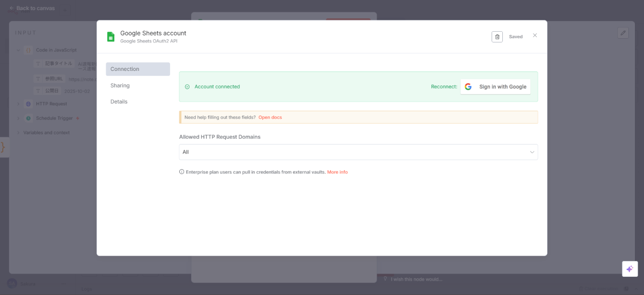Collapse the Code in JavaScript tree item

coord(18,50)
